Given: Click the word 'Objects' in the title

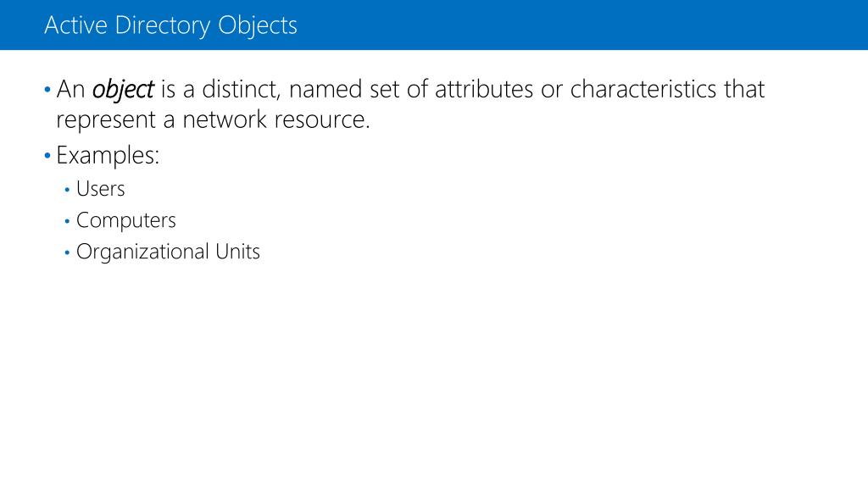Looking at the screenshot, I should 258,25.
